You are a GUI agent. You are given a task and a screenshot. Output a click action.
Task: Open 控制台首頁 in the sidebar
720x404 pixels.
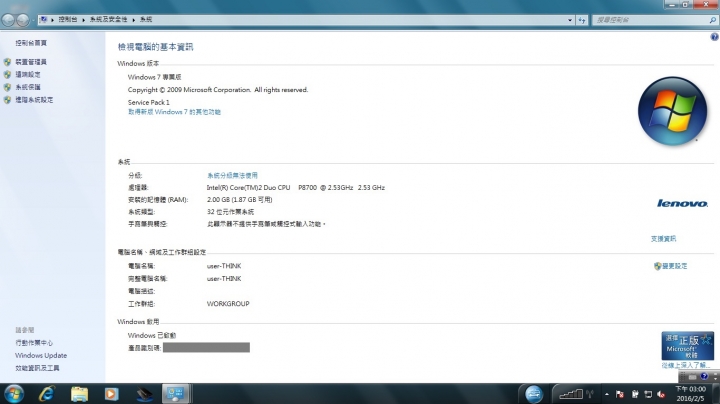pyautogui.click(x=31, y=43)
